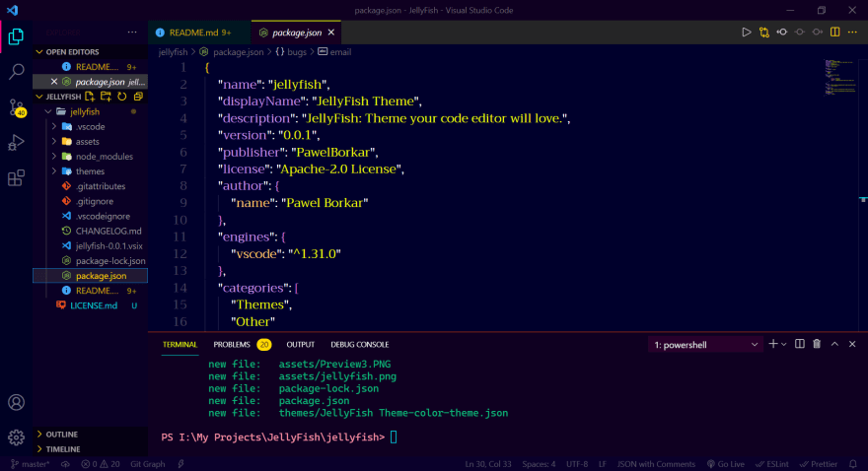Click Prettier status bar item
Image resolution: width=868 pixels, height=471 pixels.
click(819, 464)
